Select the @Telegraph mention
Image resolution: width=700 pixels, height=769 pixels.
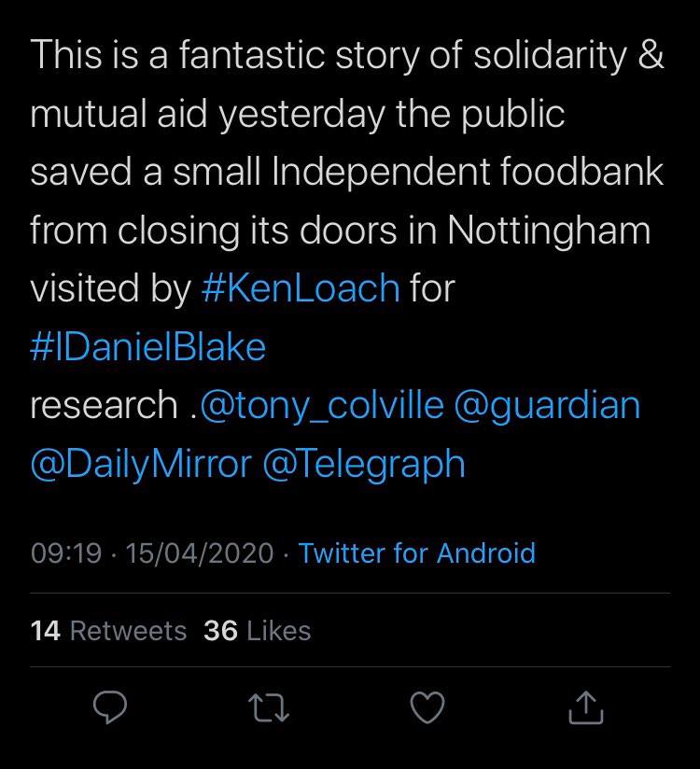tap(364, 464)
